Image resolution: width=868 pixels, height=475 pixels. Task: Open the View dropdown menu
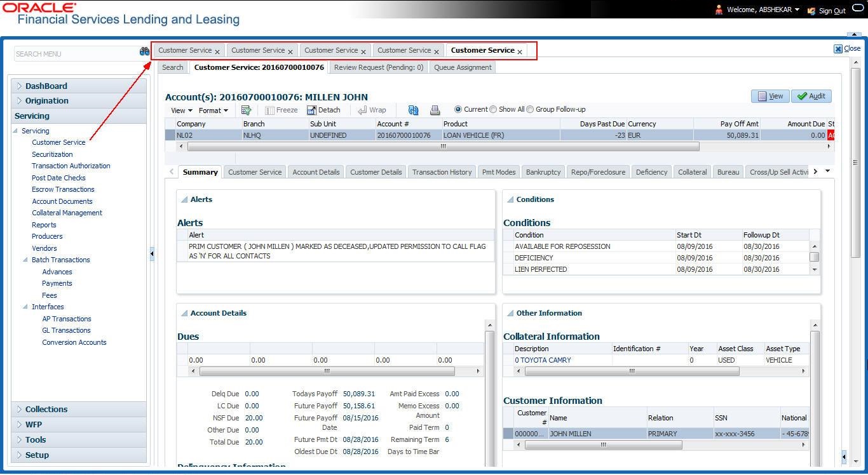tap(181, 110)
